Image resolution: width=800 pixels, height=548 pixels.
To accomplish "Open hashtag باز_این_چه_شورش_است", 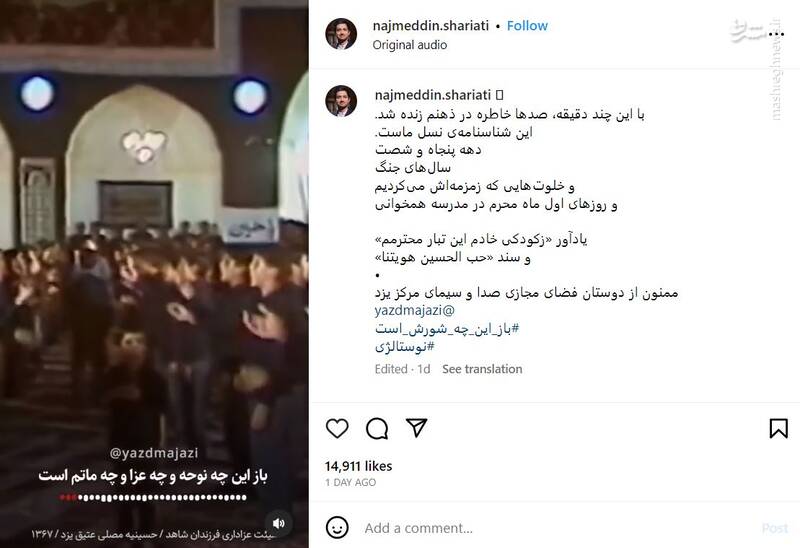I will click(x=447, y=329).
